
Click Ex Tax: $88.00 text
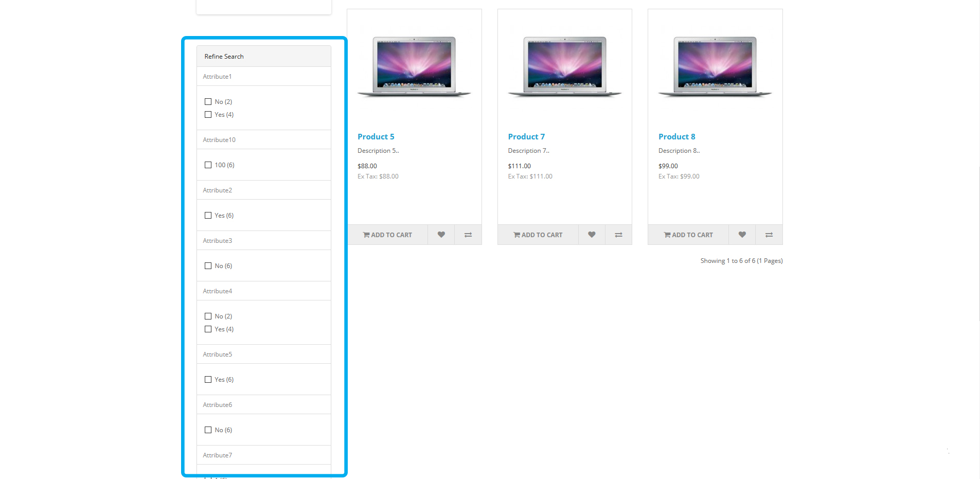(x=378, y=176)
